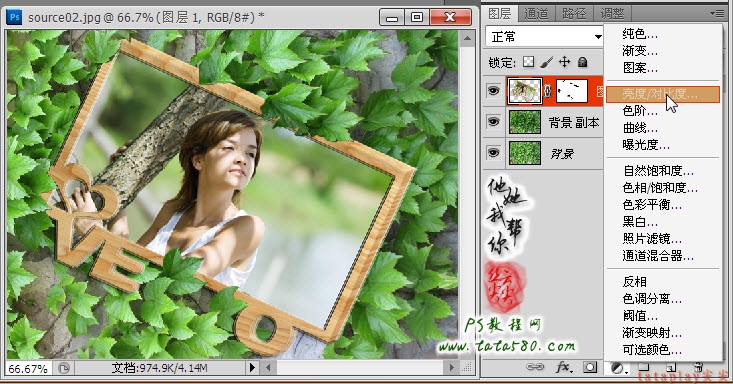Click the link layers chain icon
This screenshot has width=733, height=384.
pyautogui.click(x=535, y=367)
